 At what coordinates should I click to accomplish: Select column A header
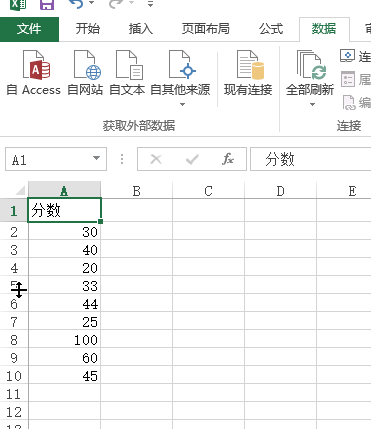pos(64,191)
